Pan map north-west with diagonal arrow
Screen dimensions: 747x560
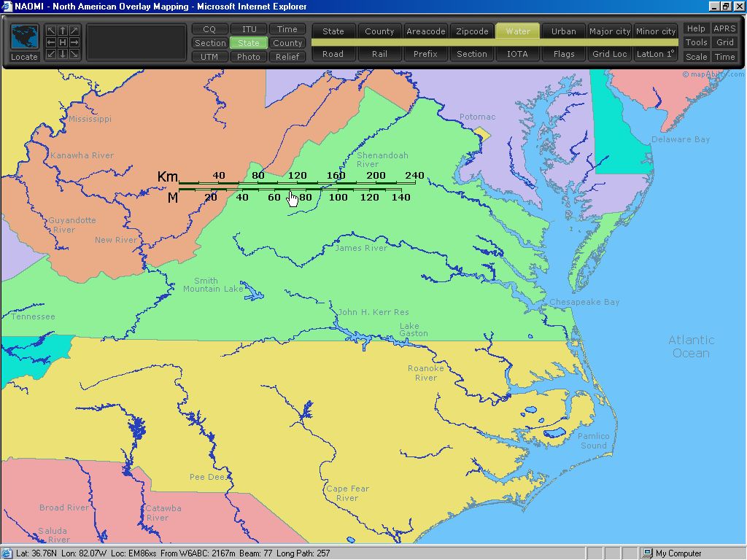point(51,31)
